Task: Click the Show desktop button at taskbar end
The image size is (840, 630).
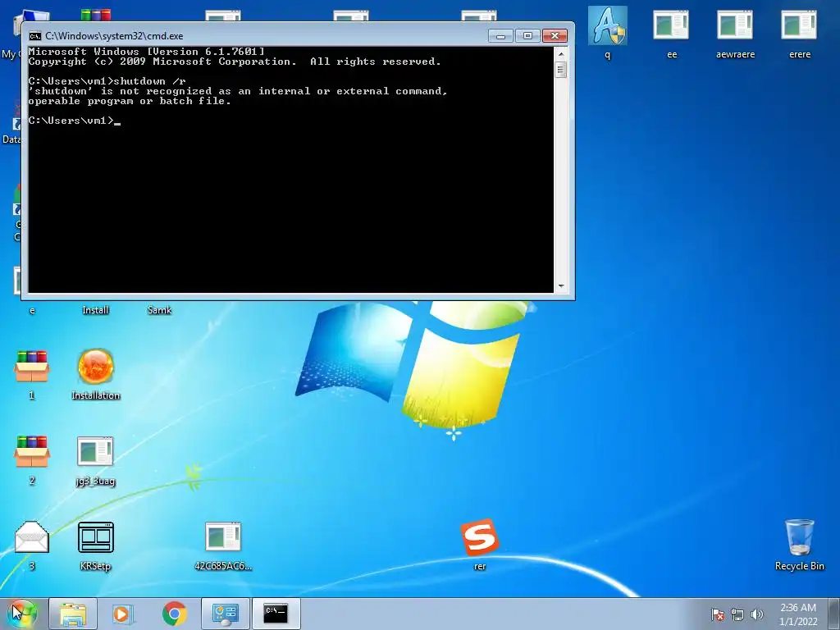Action: click(x=834, y=614)
